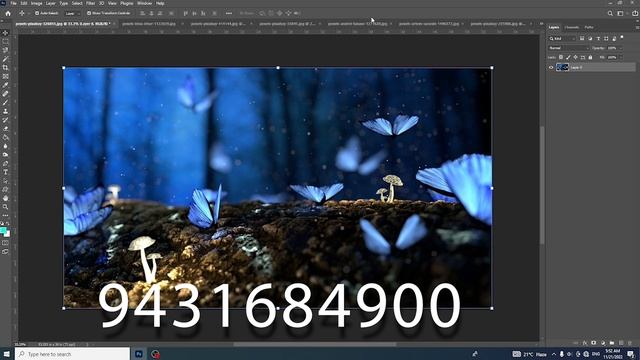Open the search icon at top right
The height and width of the screenshot is (360, 640).
click(610, 13)
